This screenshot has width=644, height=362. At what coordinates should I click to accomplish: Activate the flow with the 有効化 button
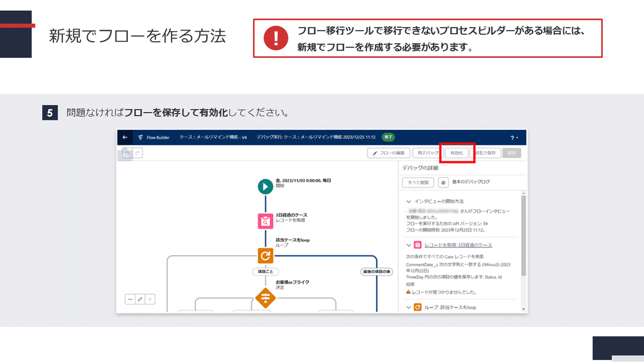coord(457,152)
